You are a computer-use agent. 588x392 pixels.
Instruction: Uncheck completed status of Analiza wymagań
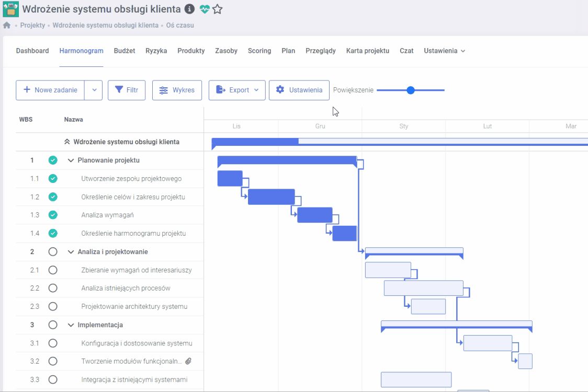53,215
